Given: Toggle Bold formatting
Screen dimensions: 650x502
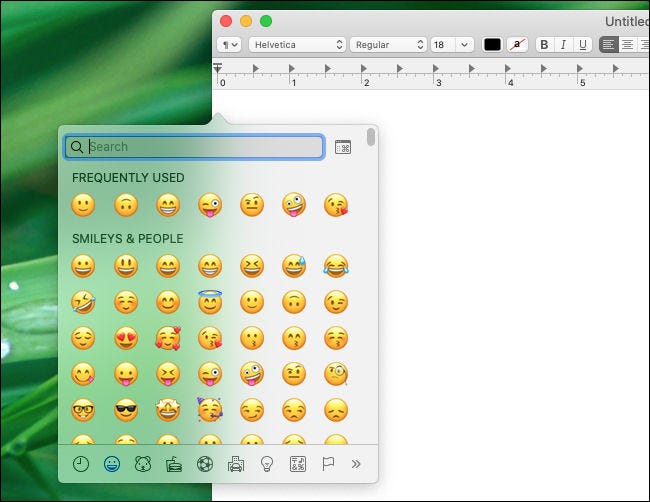Looking at the screenshot, I should (x=544, y=45).
